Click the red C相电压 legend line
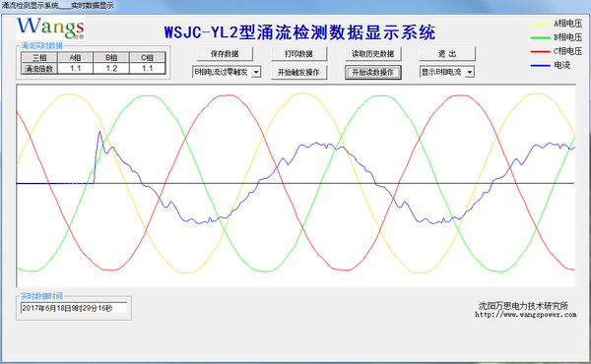This screenshot has width=591, height=364. [540, 51]
